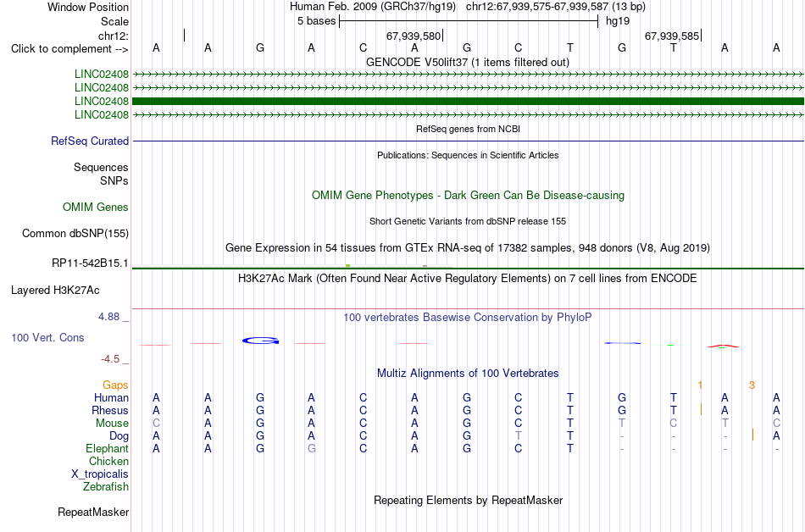Select the X_tropicalis alignment row label
Viewport: 805px width, 532px height.
point(100,474)
